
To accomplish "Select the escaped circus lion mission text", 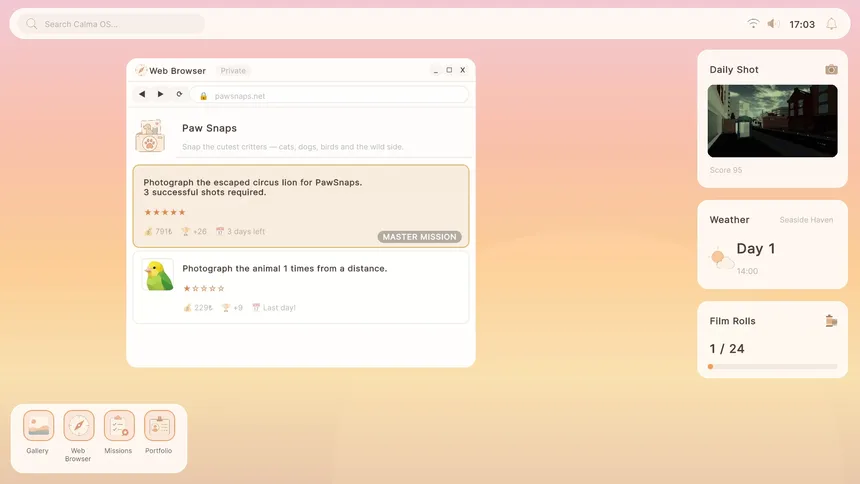I will pyautogui.click(x=252, y=187).
